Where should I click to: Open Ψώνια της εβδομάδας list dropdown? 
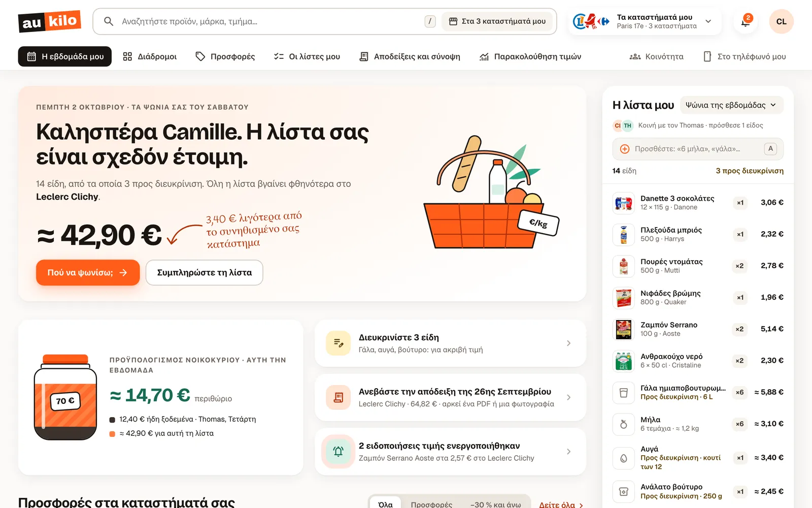click(x=731, y=105)
